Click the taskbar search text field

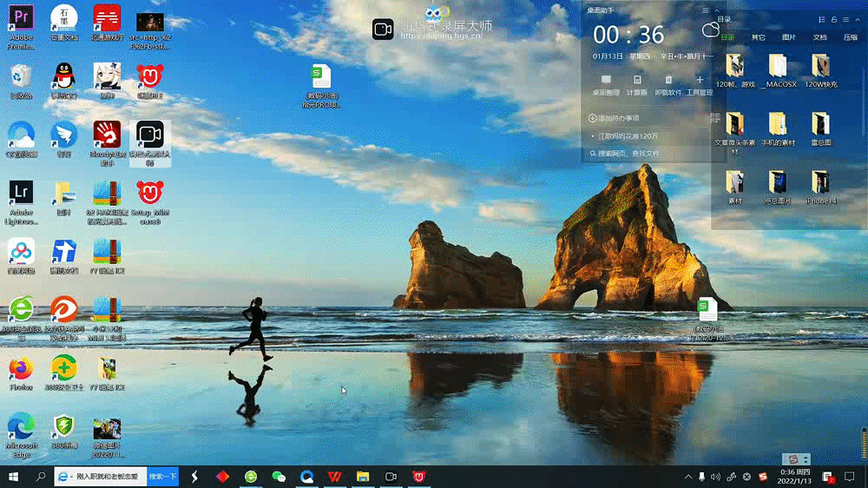[101, 477]
